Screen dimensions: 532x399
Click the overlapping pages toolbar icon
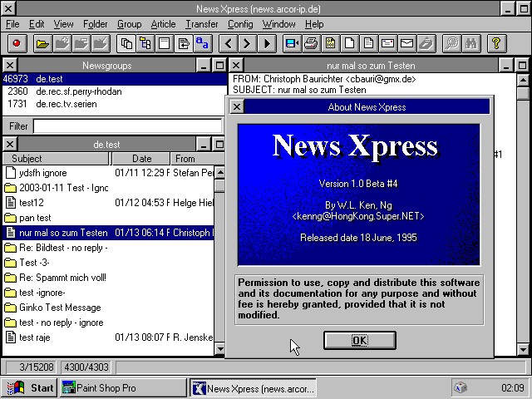pos(126,43)
